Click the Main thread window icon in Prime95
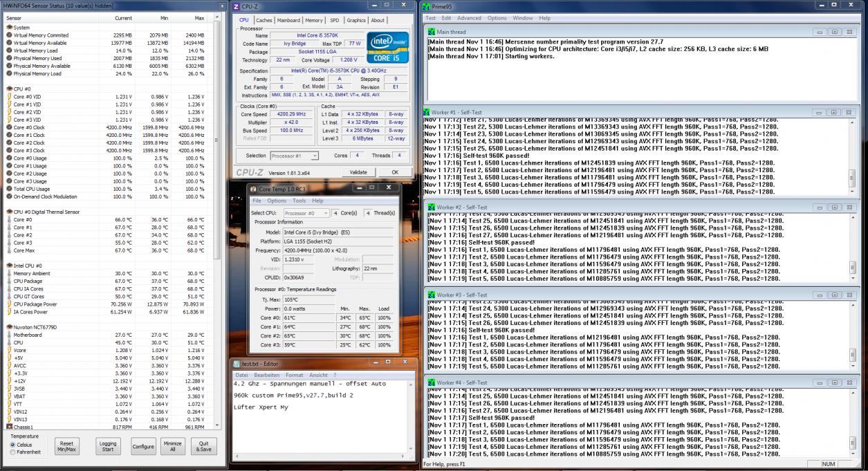868x471 pixels. click(432, 32)
